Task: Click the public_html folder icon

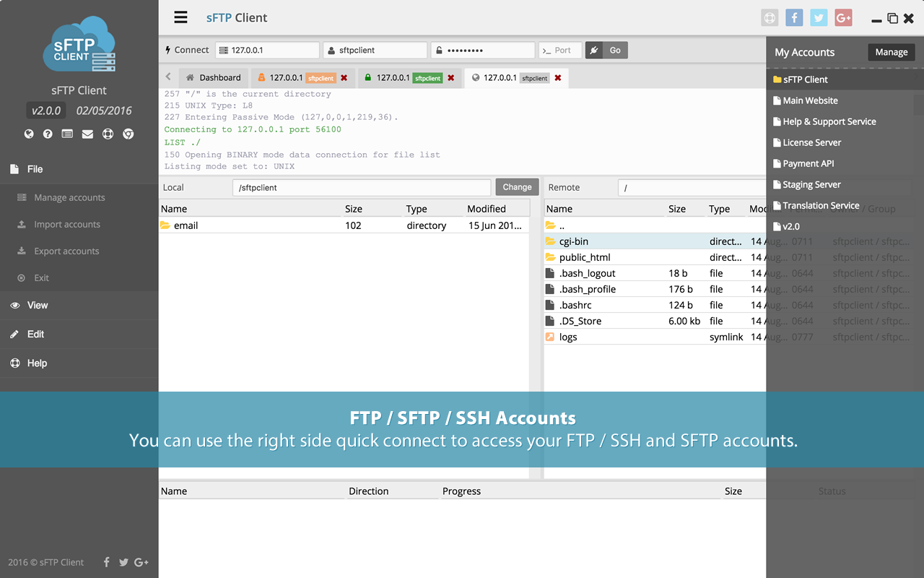Action: [x=550, y=257]
